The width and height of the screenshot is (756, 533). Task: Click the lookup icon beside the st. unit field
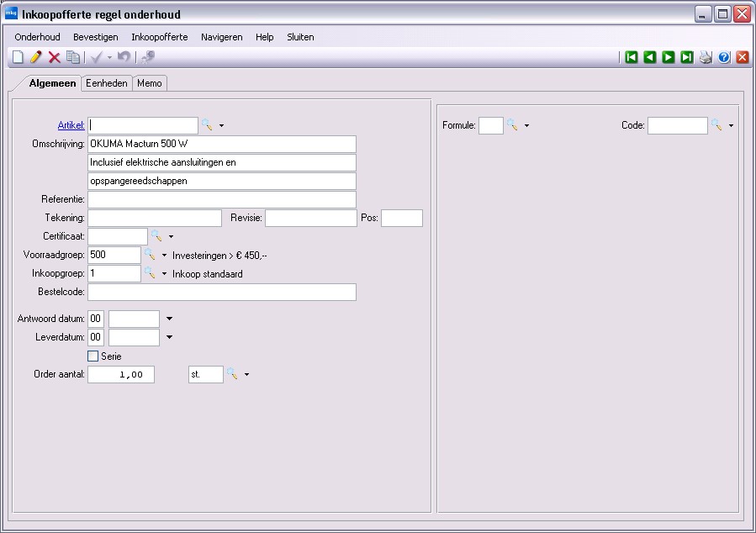(232, 374)
